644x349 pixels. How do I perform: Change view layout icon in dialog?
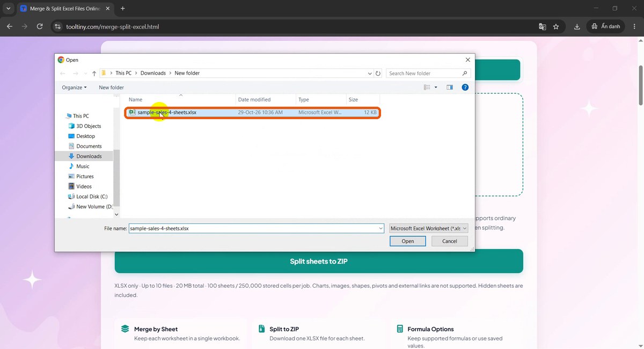(x=427, y=87)
